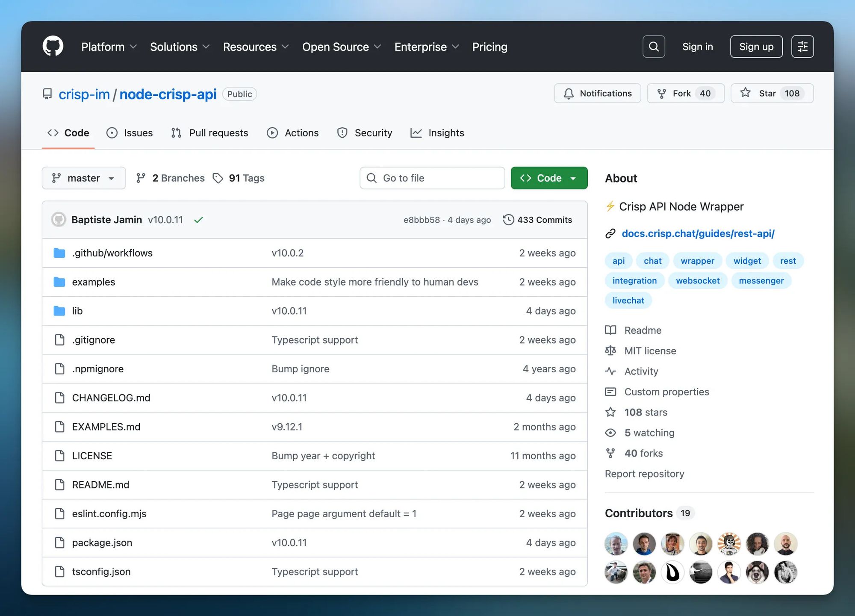Screen dimensions: 855x616
Task: Click the Sign in link
Action: point(697,47)
